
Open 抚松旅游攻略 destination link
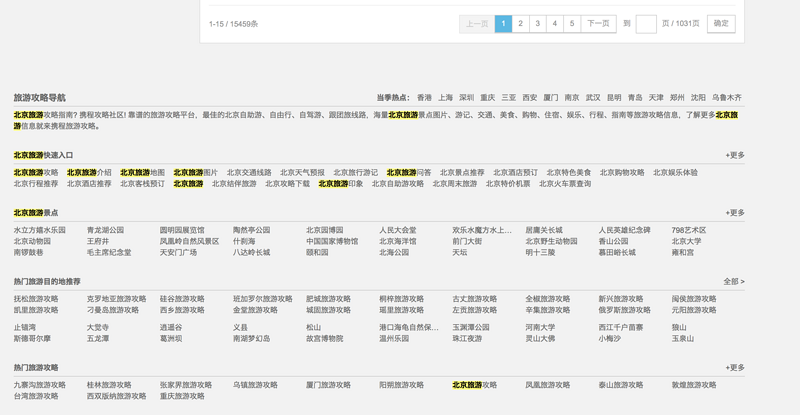pos(36,299)
